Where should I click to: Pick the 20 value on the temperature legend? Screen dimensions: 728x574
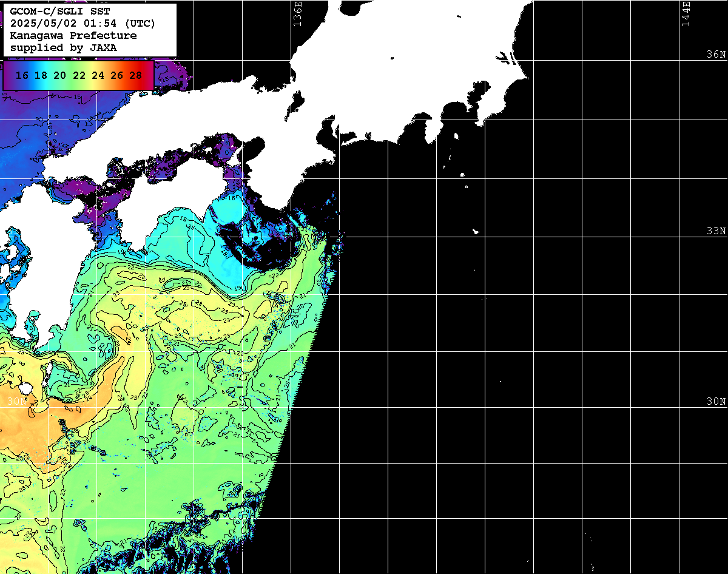59,76
